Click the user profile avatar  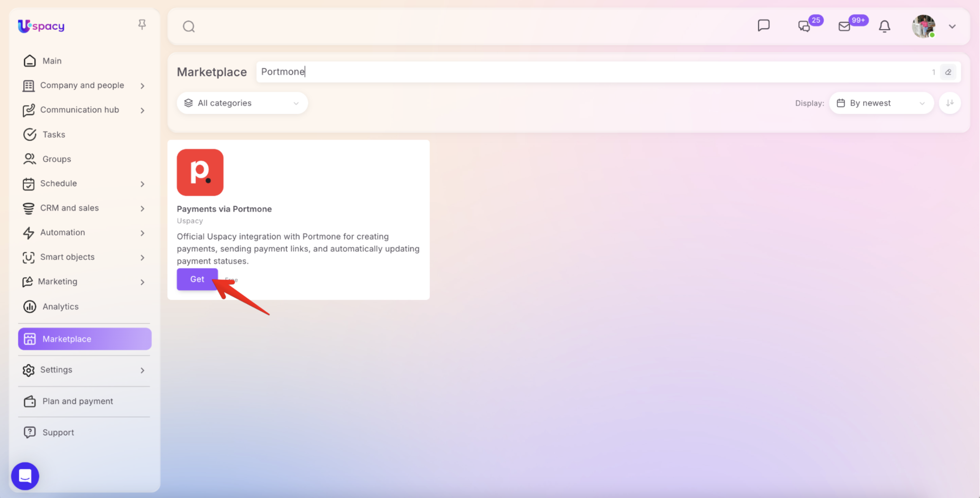(x=924, y=26)
